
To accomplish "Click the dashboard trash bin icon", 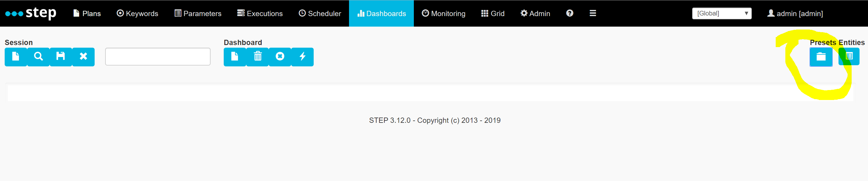I will coord(257,57).
